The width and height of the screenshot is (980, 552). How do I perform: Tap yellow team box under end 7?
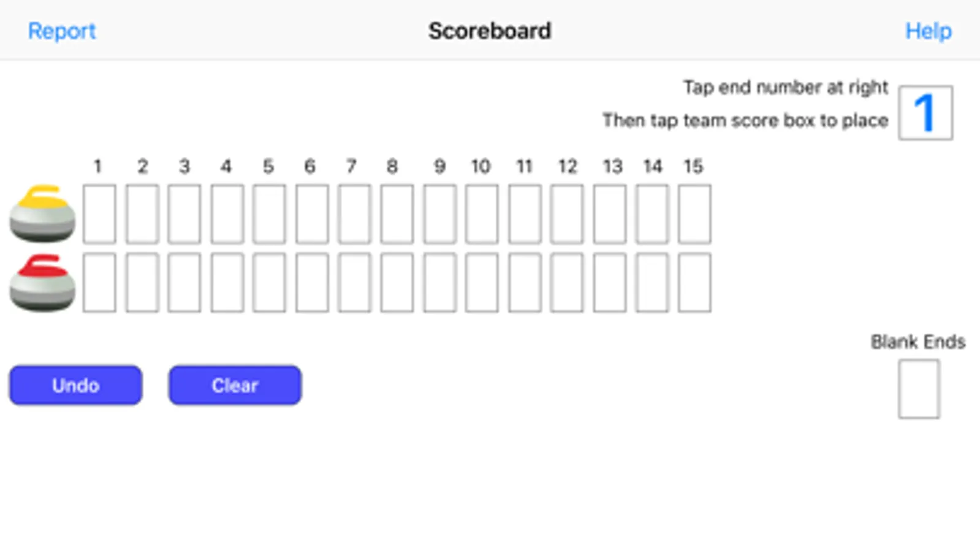tap(354, 214)
